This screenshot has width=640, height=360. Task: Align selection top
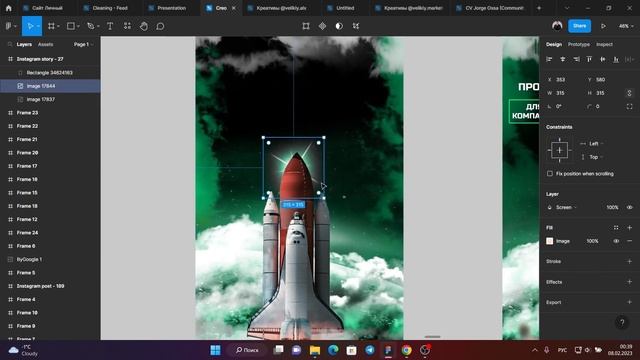click(589, 59)
